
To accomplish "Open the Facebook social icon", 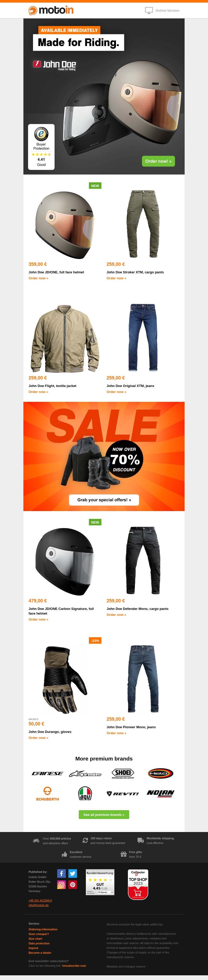I will (61, 873).
